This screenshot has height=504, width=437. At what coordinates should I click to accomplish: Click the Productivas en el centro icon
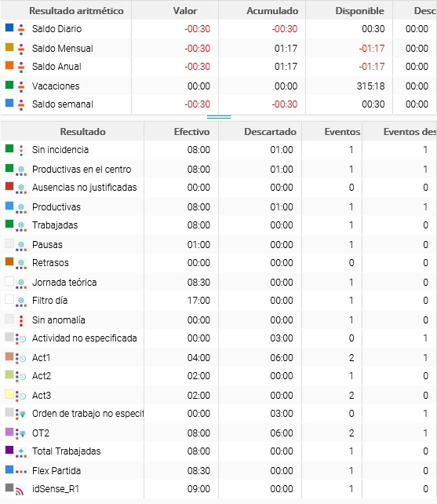coord(21,170)
